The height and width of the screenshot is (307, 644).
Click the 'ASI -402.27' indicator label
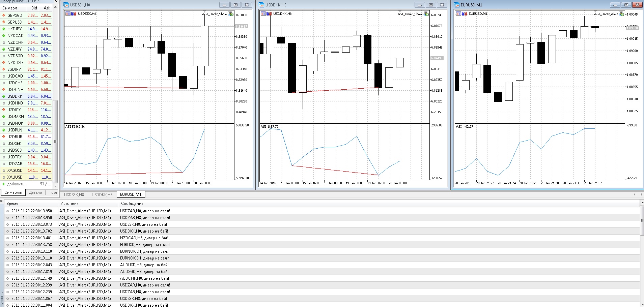pyautogui.click(x=465, y=127)
